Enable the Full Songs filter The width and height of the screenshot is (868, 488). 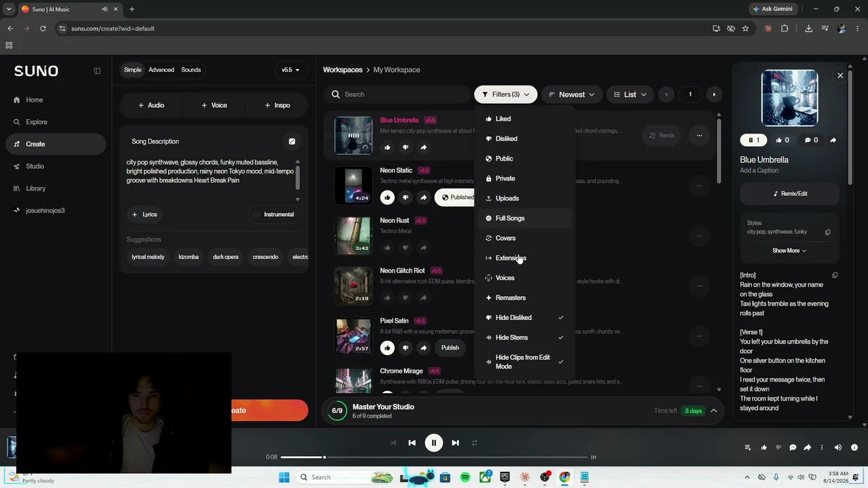(525, 218)
